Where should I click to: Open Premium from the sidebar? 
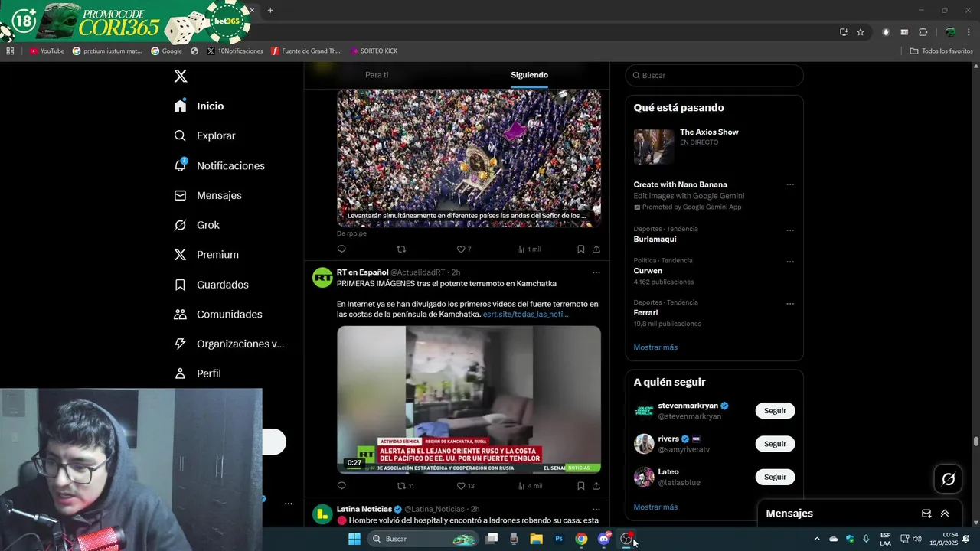click(206, 255)
